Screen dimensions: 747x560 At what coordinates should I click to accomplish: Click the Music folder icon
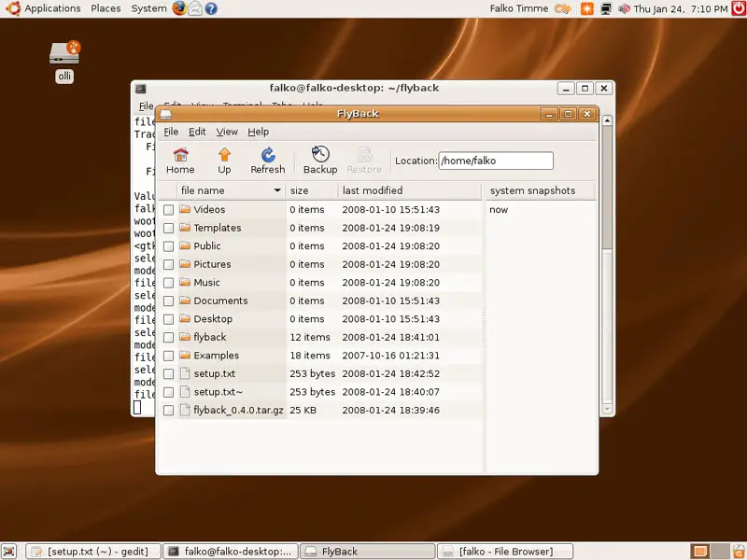(185, 283)
